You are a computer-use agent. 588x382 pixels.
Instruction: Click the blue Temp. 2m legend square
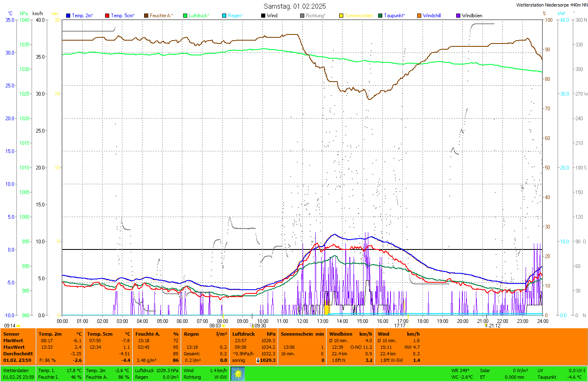click(x=68, y=16)
